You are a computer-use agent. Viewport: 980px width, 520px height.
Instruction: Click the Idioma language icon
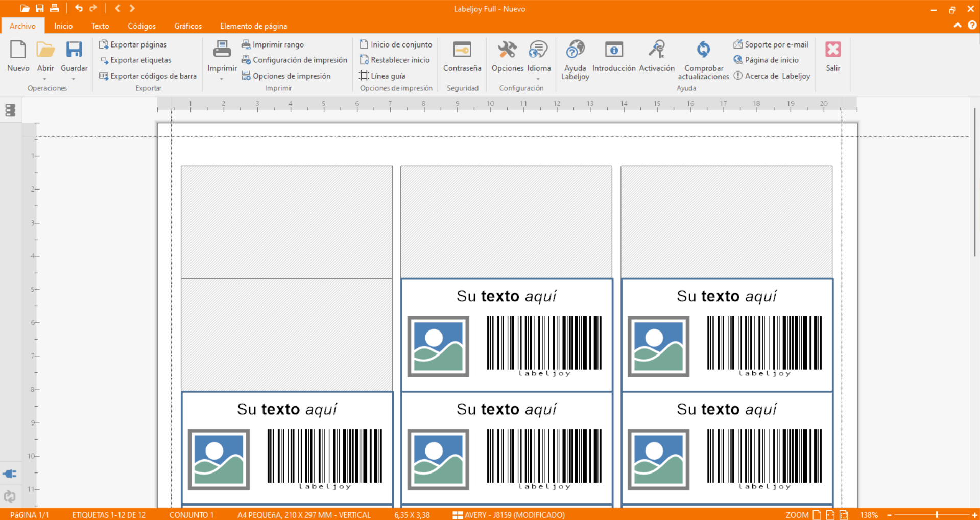(x=538, y=50)
